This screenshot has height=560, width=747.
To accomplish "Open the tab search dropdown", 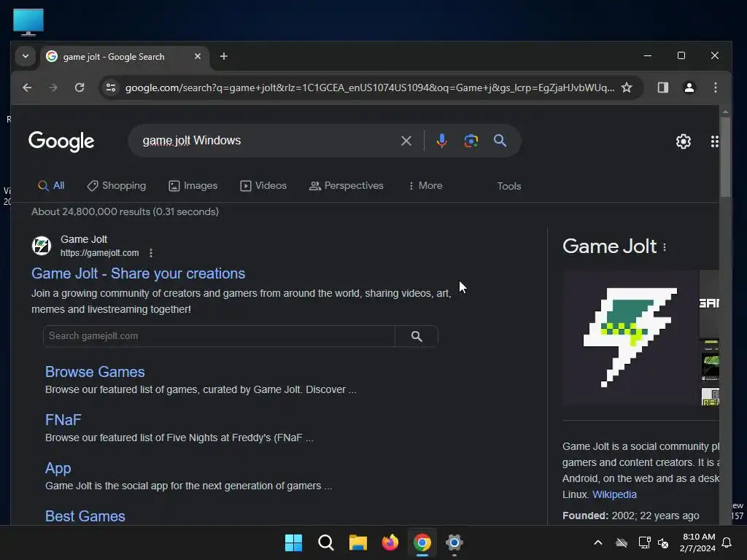I will coord(26,56).
